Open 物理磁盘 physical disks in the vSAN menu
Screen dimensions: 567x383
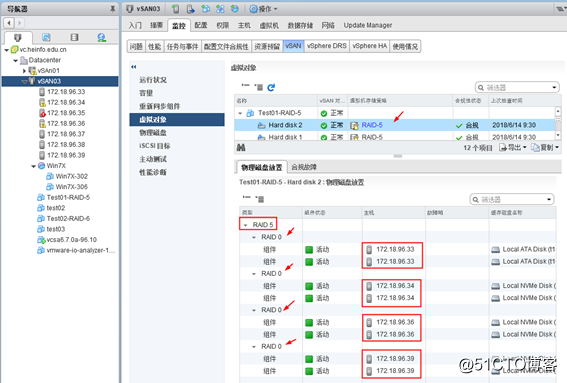[x=153, y=133]
